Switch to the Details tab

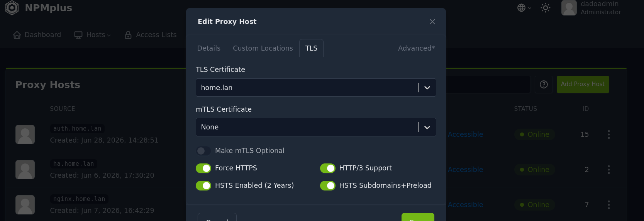point(209,48)
